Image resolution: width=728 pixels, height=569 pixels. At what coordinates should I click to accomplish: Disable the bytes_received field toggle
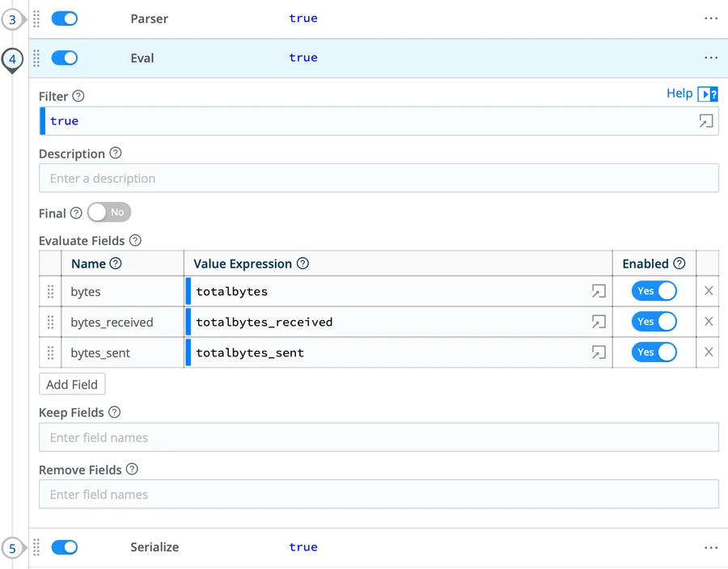(x=654, y=322)
